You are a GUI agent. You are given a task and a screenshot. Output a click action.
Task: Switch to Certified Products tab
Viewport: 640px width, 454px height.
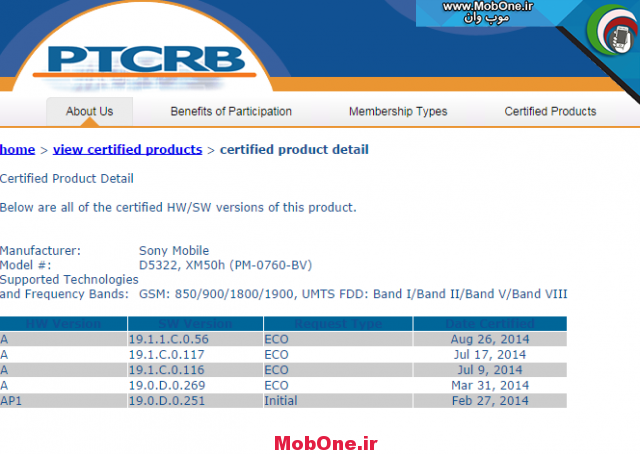click(x=550, y=112)
